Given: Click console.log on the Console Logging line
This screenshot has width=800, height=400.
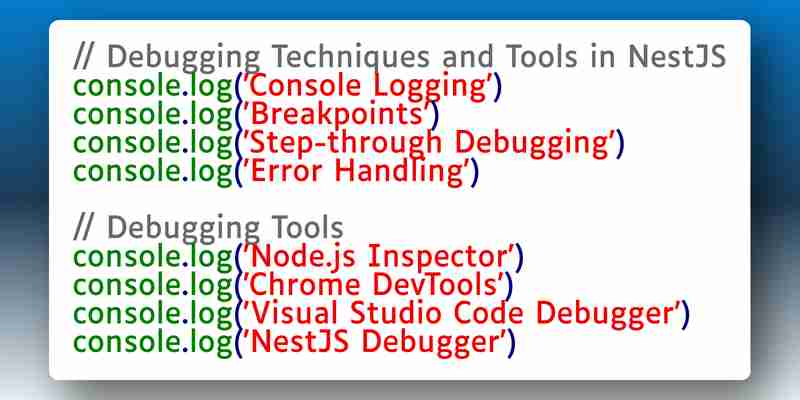Looking at the screenshot, I should click(153, 87).
